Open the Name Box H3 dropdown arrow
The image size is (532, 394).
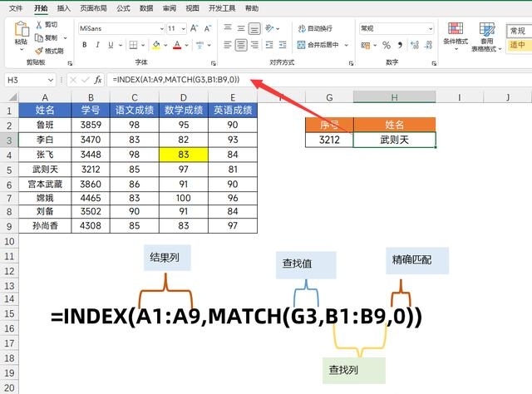51,80
